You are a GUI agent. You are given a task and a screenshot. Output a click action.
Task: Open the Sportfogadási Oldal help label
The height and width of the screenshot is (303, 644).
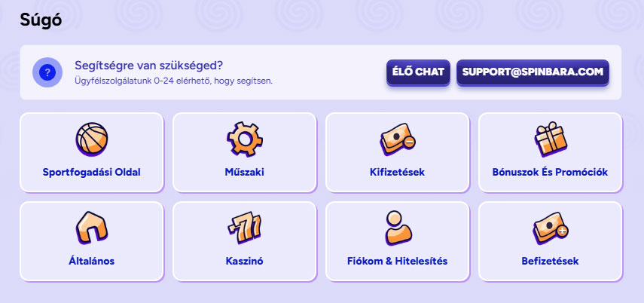[92, 172]
